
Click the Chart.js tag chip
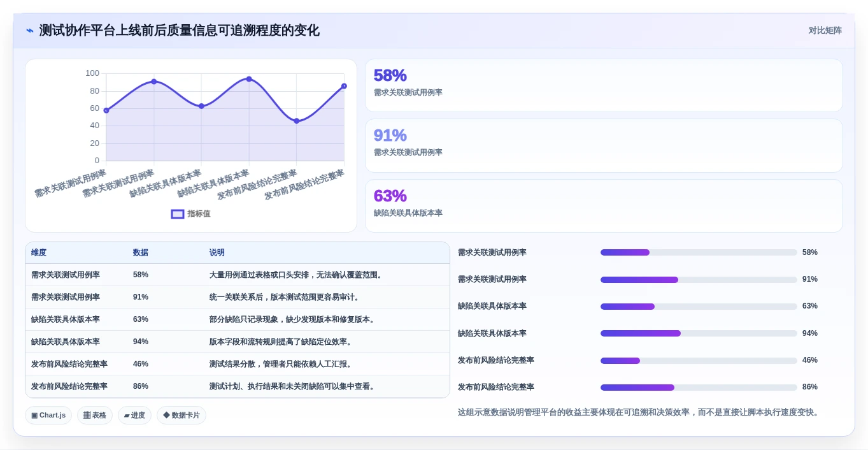point(48,416)
